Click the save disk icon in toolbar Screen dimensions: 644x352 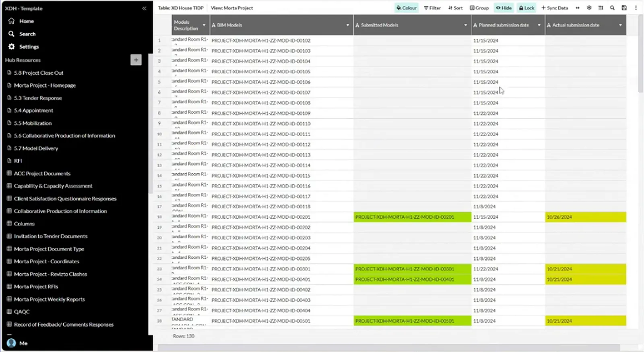[624, 8]
